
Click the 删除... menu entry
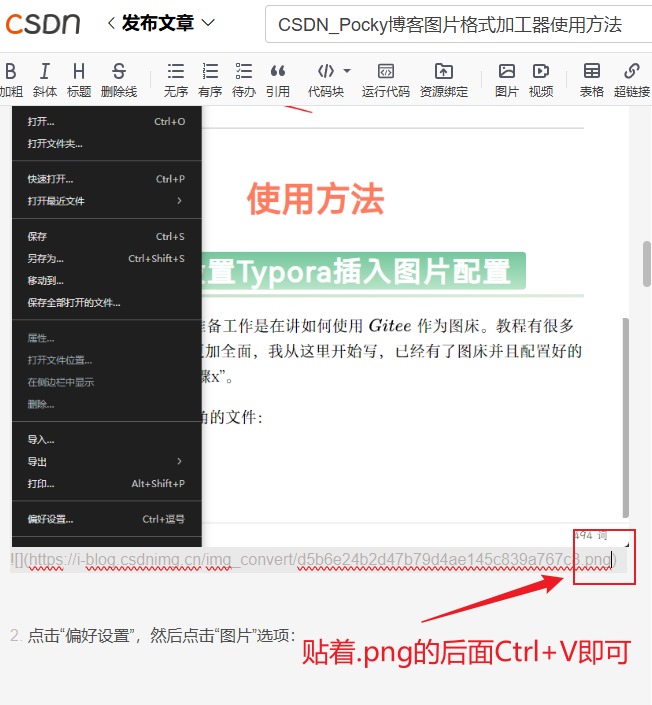(107, 404)
